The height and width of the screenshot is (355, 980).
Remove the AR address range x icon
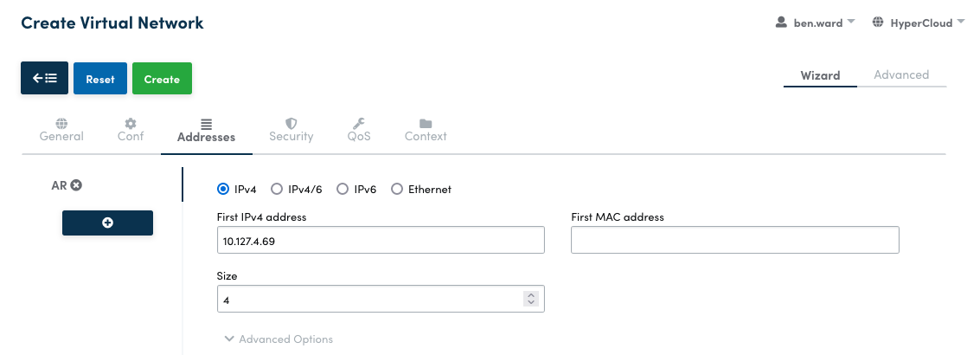[77, 185]
